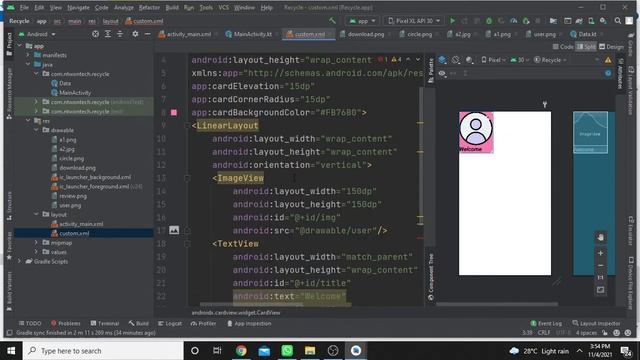The width and height of the screenshot is (640, 360).
Task: Open the Refactor menu
Action: pyautogui.click(x=149, y=7)
